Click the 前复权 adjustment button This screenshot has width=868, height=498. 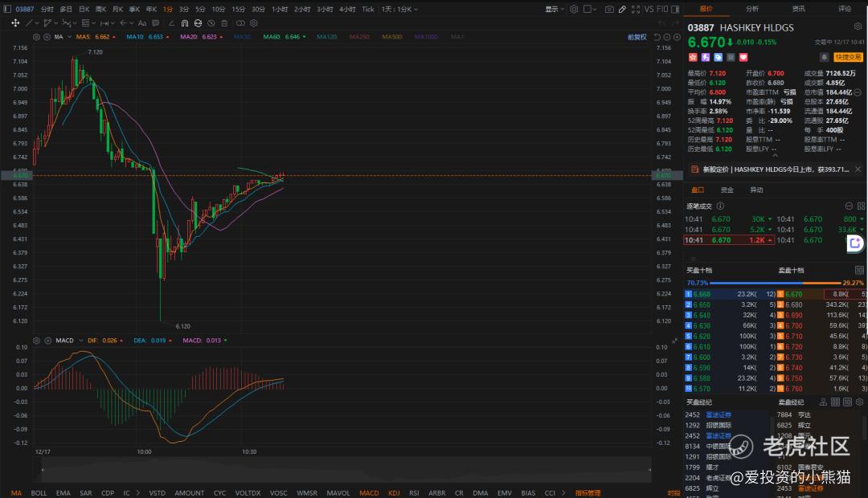point(637,37)
